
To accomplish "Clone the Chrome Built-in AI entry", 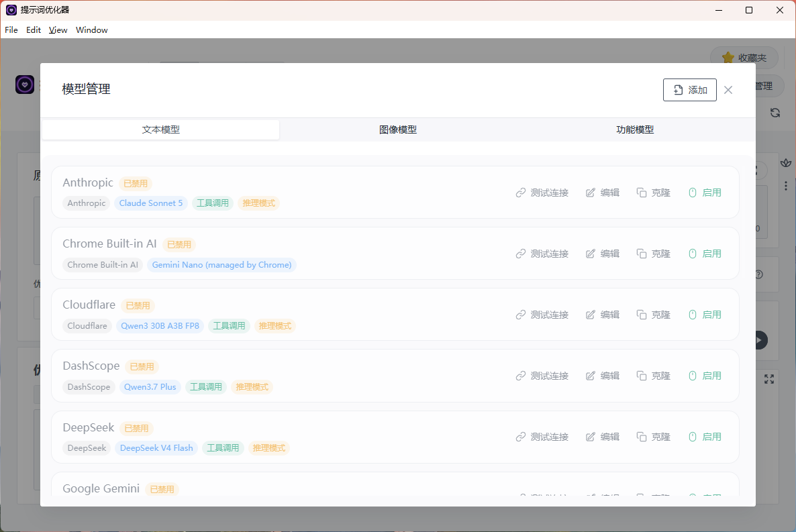I will click(653, 254).
